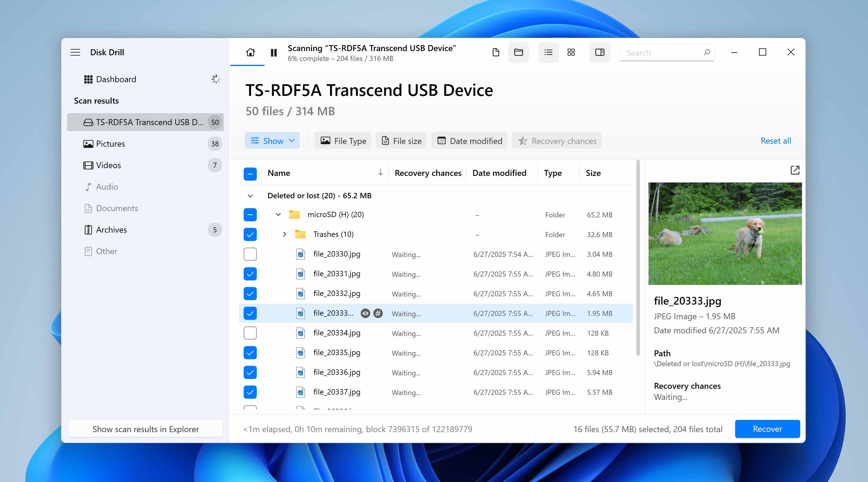This screenshot has width=868, height=482.
Task: Uncheck the file_20331.jpg checkbox
Action: click(250, 274)
